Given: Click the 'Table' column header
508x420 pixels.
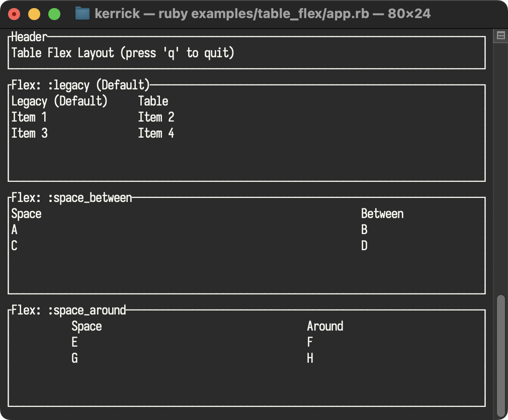Looking at the screenshot, I should point(153,101).
